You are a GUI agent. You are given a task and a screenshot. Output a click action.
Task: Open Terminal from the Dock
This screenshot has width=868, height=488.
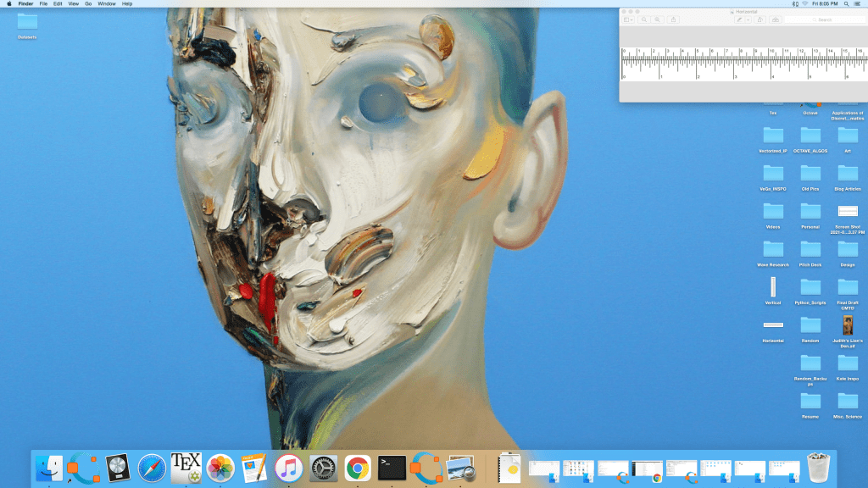point(392,467)
